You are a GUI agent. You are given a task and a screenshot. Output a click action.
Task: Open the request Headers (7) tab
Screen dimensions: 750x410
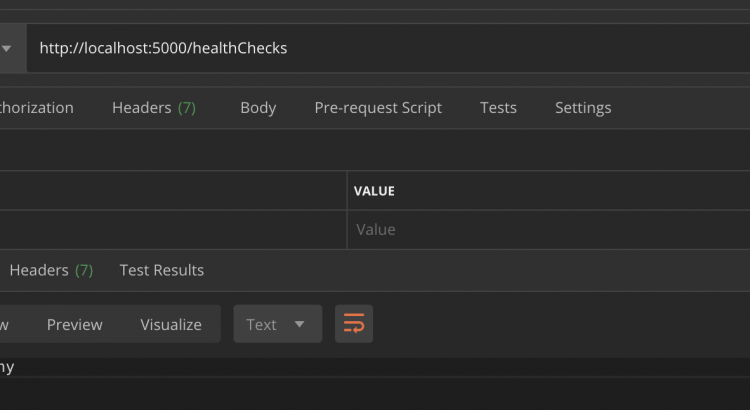click(153, 108)
